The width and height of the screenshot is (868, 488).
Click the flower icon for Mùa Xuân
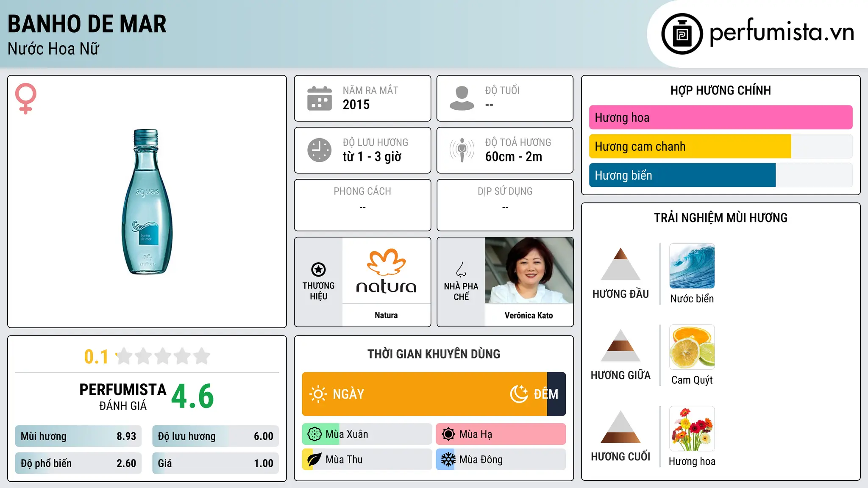[314, 434]
